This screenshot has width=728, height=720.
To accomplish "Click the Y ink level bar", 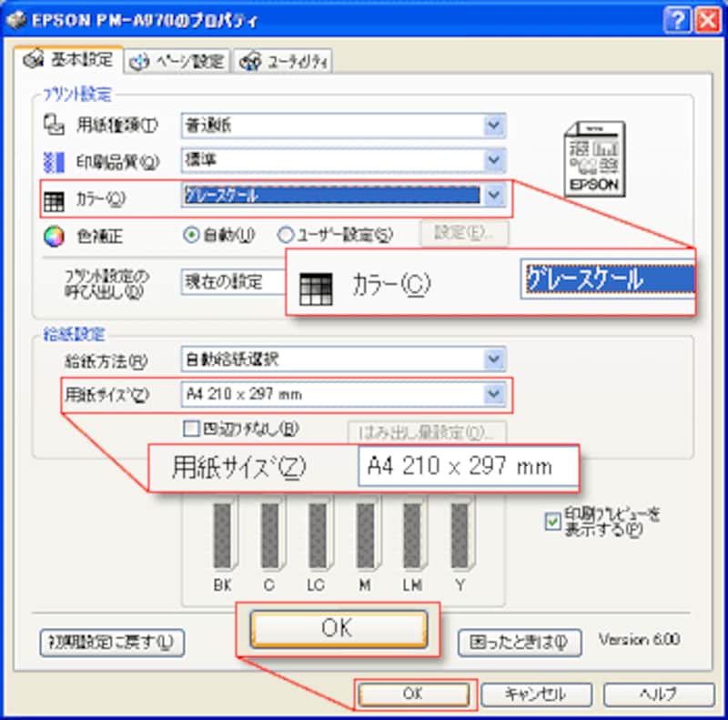I will click(460, 535).
